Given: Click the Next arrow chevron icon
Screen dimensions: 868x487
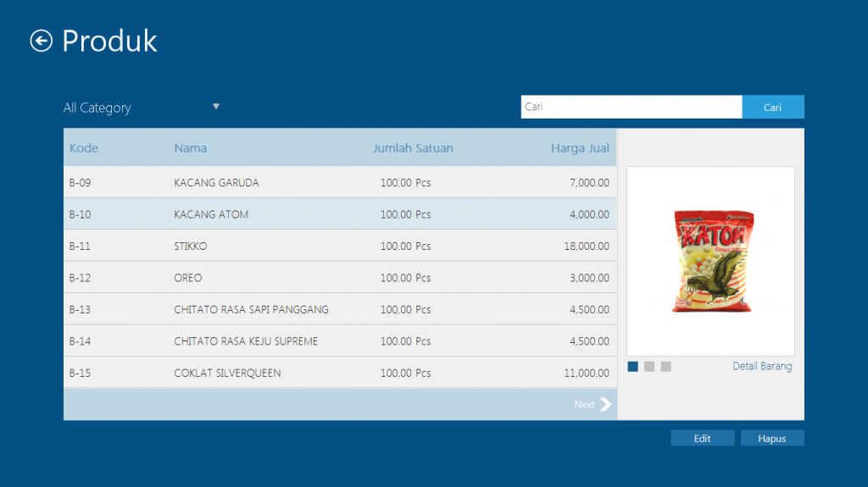Looking at the screenshot, I should pyautogui.click(x=605, y=404).
